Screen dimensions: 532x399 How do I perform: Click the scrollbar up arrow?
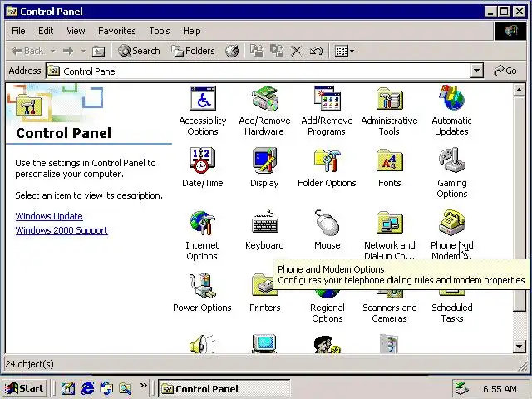(x=520, y=90)
